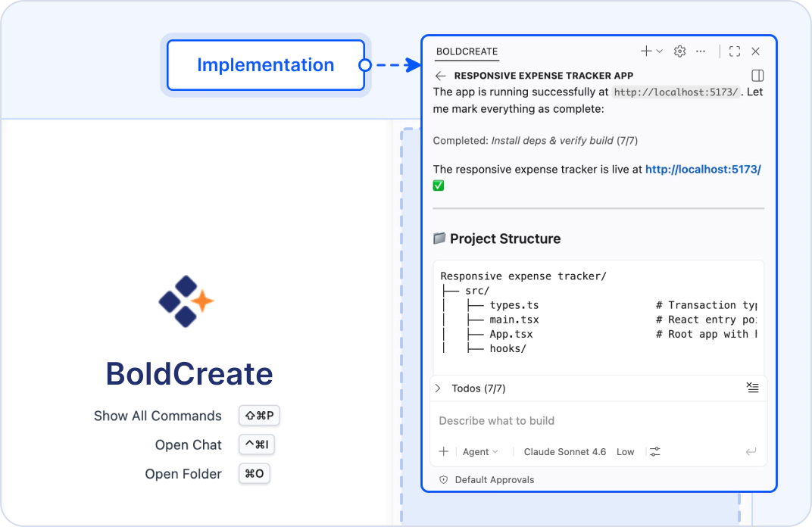Open the chat settings gear icon
This screenshot has height=527, width=812.
[x=680, y=51]
